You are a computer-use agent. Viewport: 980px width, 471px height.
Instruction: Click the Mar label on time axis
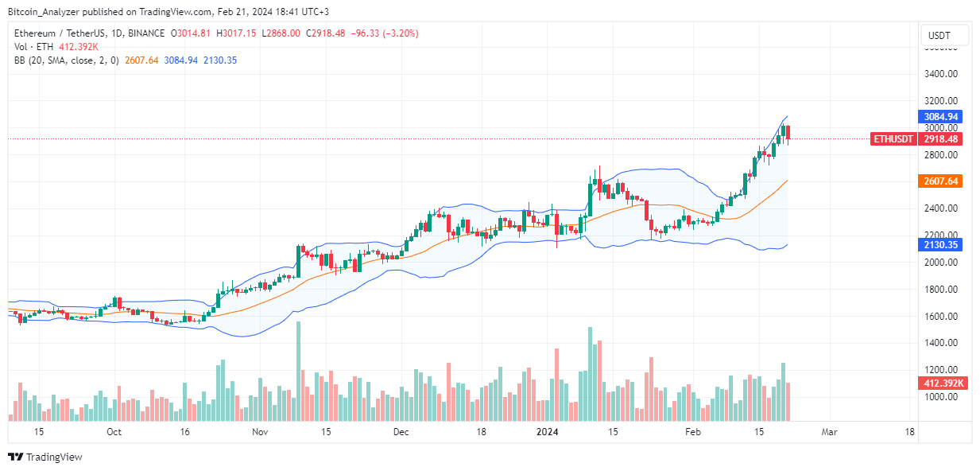[x=830, y=432]
